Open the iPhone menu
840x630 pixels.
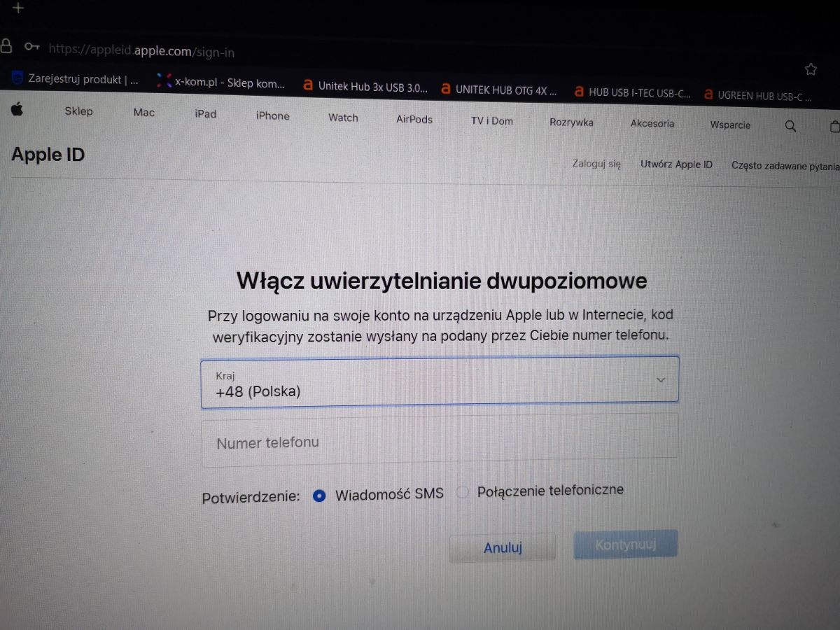pos(272,115)
